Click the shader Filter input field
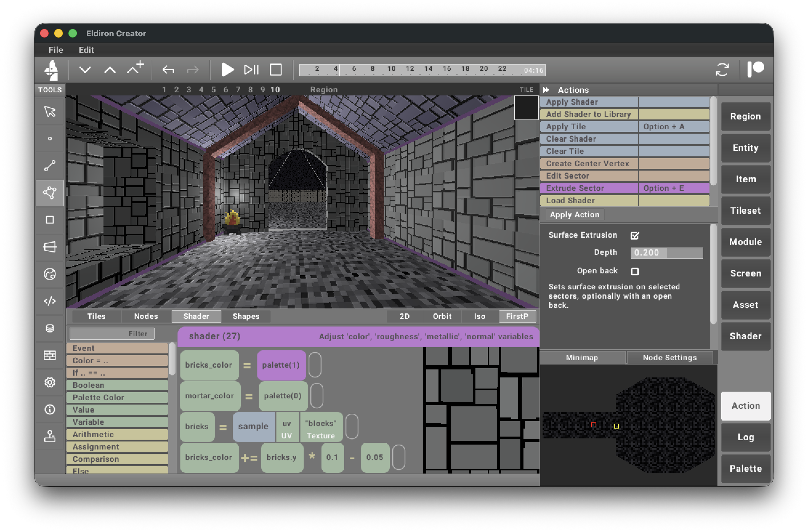The width and height of the screenshot is (808, 532). 112,334
